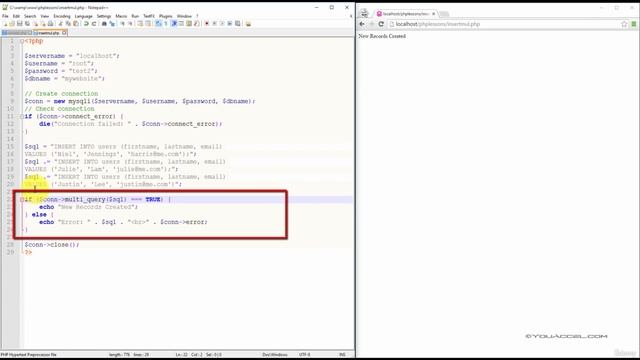Click the $servername = "localhost" code line
Viewport: 640px width, 360px height.
72,56
